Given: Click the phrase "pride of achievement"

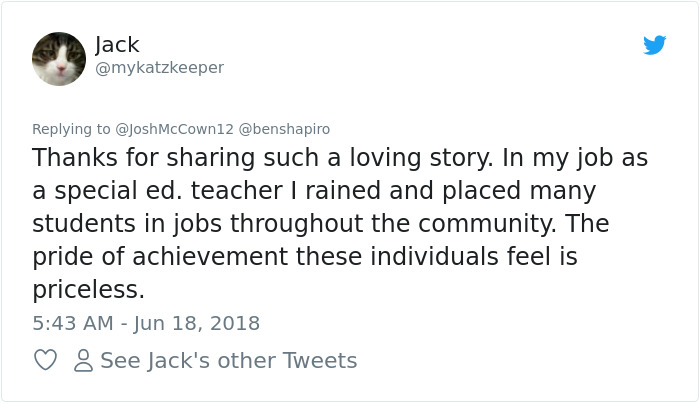Looking at the screenshot, I should 201,257.
